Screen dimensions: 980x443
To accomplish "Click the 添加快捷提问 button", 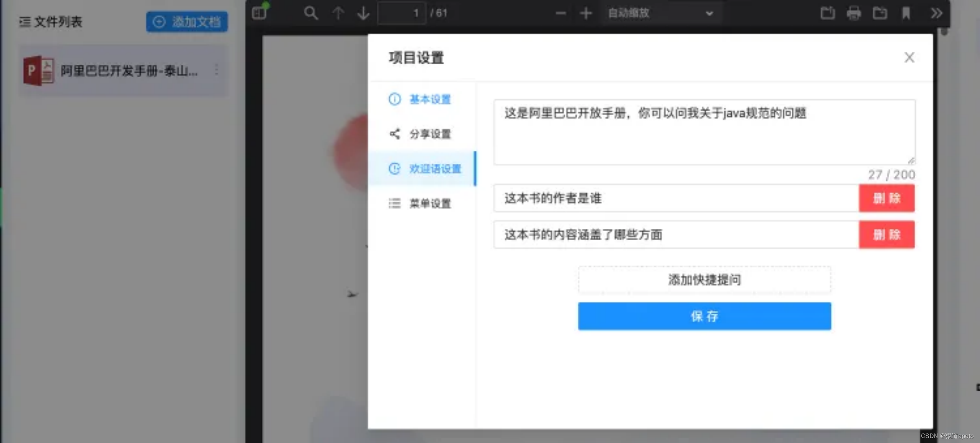I will tap(704, 280).
